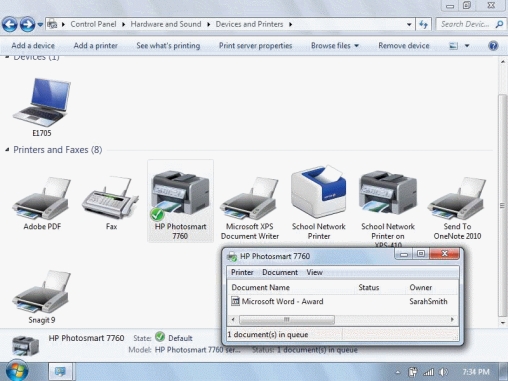
Task: Click the main window scroll up arrow
Action: click(503, 62)
